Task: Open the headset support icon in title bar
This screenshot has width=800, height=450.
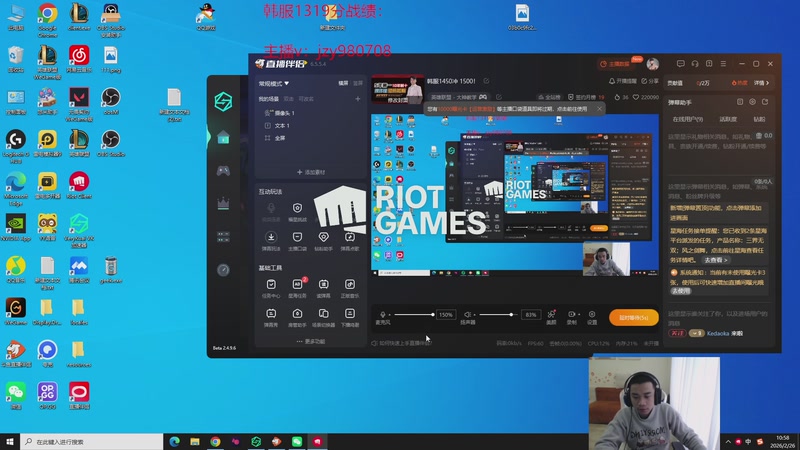Action: click(x=695, y=64)
